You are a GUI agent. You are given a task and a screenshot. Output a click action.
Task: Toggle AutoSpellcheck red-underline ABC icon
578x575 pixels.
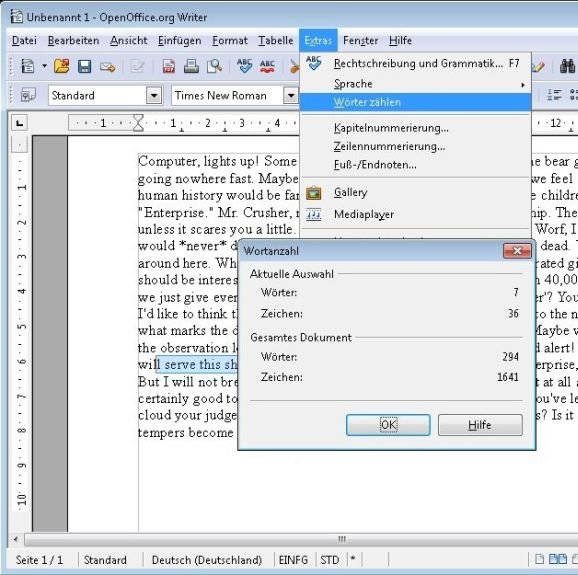tap(267, 66)
